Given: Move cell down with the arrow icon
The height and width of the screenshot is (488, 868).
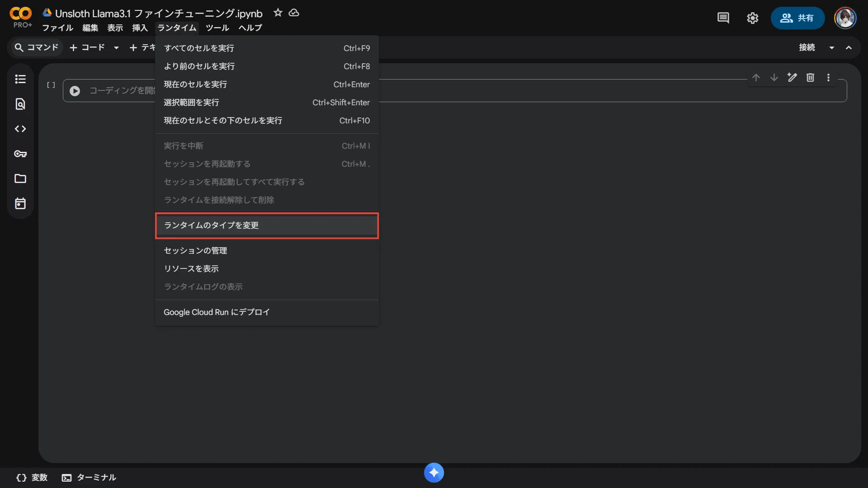Looking at the screenshot, I should click(x=774, y=77).
